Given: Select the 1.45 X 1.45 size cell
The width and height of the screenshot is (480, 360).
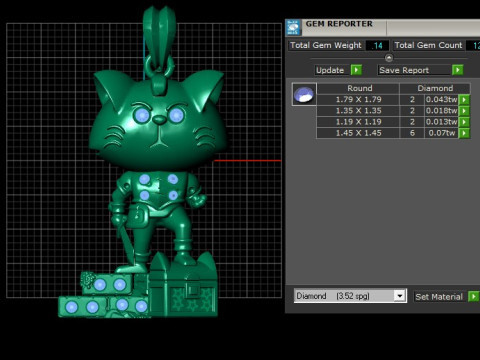Looking at the screenshot, I should [359, 133].
